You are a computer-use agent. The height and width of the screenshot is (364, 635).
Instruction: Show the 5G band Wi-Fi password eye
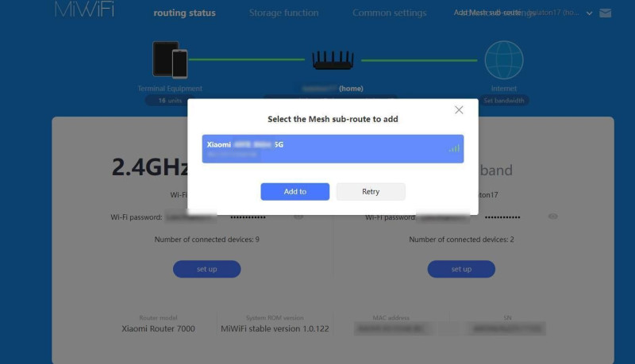click(x=552, y=216)
